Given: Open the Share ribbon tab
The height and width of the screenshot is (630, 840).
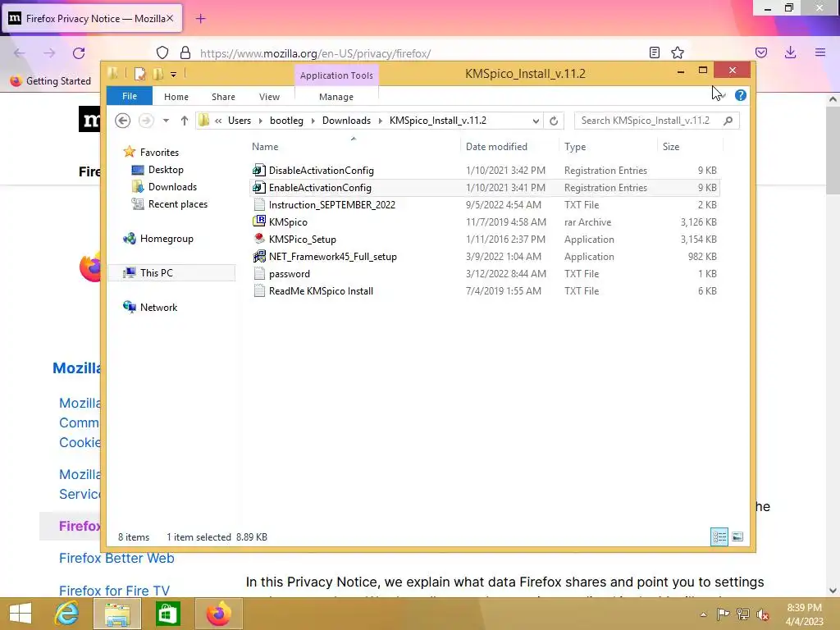Looking at the screenshot, I should coord(223,97).
